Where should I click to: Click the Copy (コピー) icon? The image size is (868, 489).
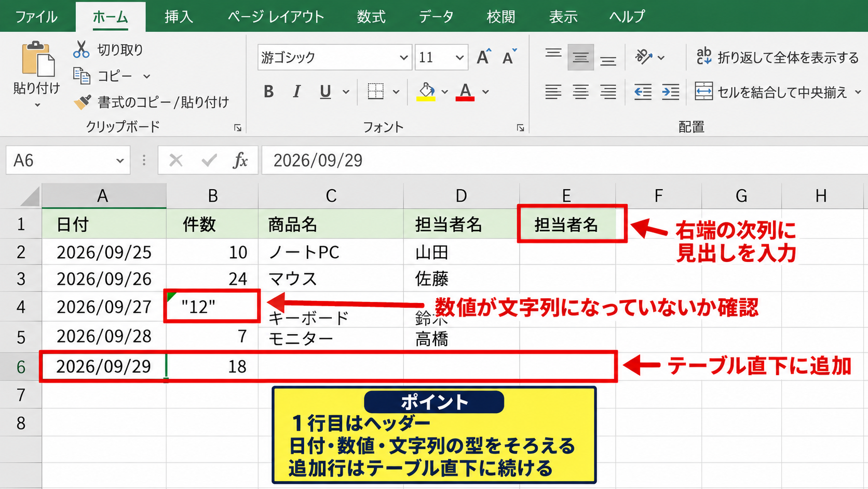82,76
